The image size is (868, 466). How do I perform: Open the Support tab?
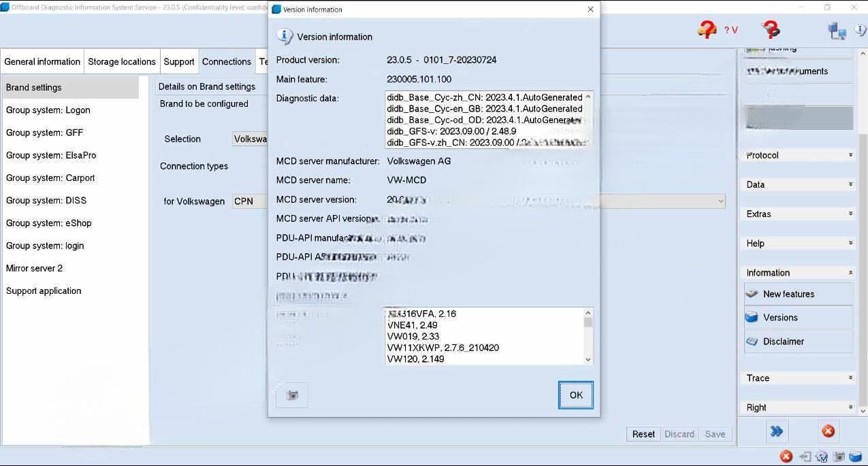coord(179,61)
